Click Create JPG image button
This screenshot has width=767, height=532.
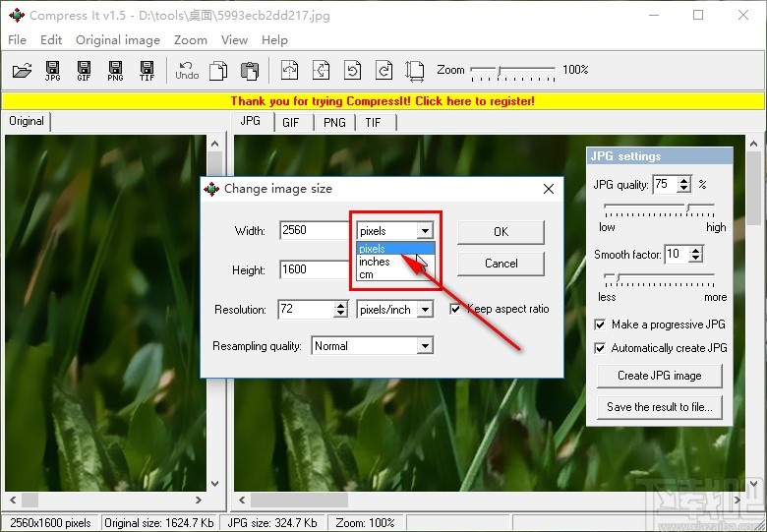[660, 376]
